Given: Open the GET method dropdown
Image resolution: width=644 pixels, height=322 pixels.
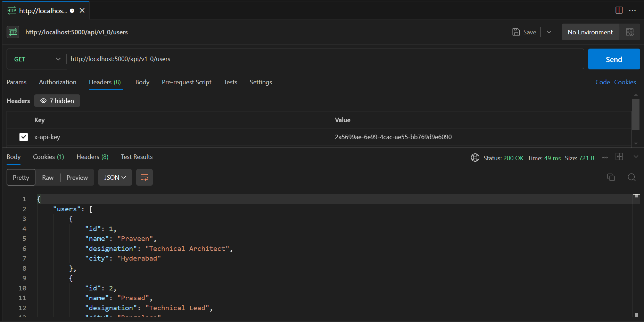Looking at the screenshot, I should tap(37, 59).
